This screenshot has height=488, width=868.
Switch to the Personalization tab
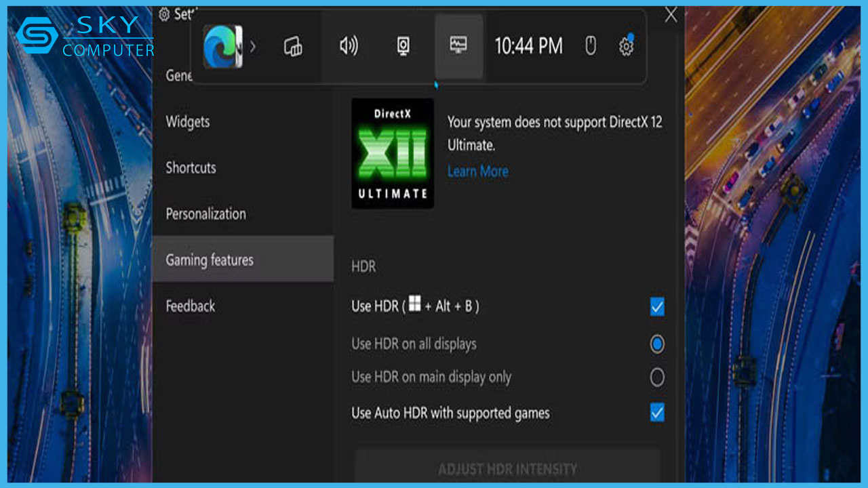(205, 214)
